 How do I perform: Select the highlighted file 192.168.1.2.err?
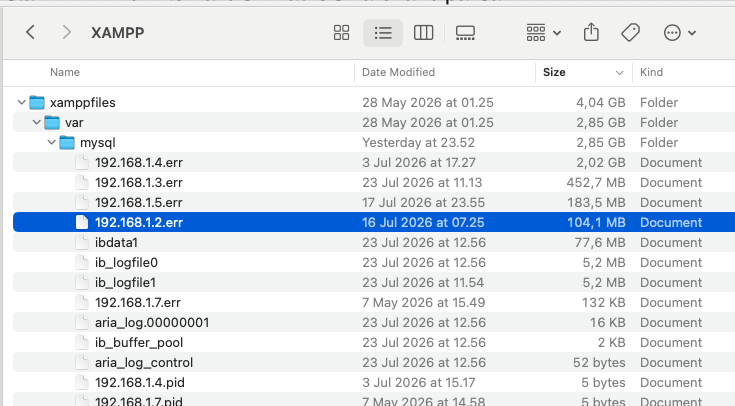pos(374,222)
